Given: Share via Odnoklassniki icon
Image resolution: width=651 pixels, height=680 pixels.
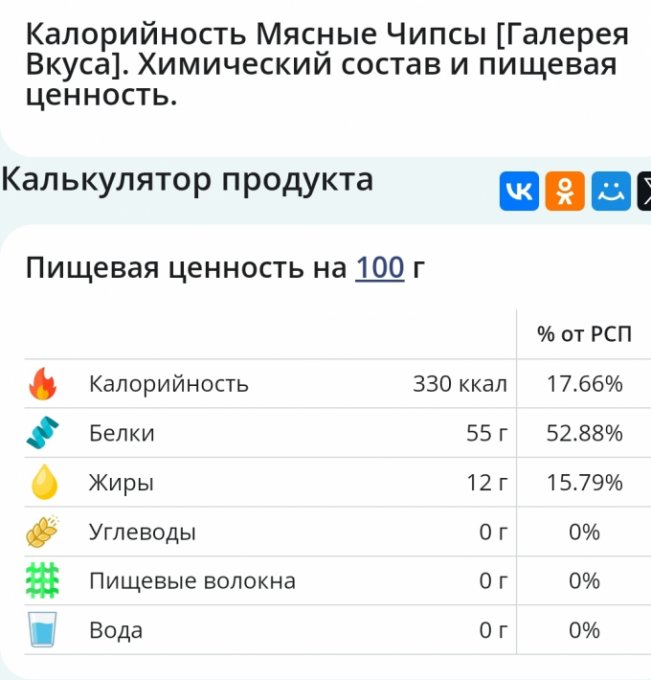Looking at the screenshot, I should click(x=565, y=191).
